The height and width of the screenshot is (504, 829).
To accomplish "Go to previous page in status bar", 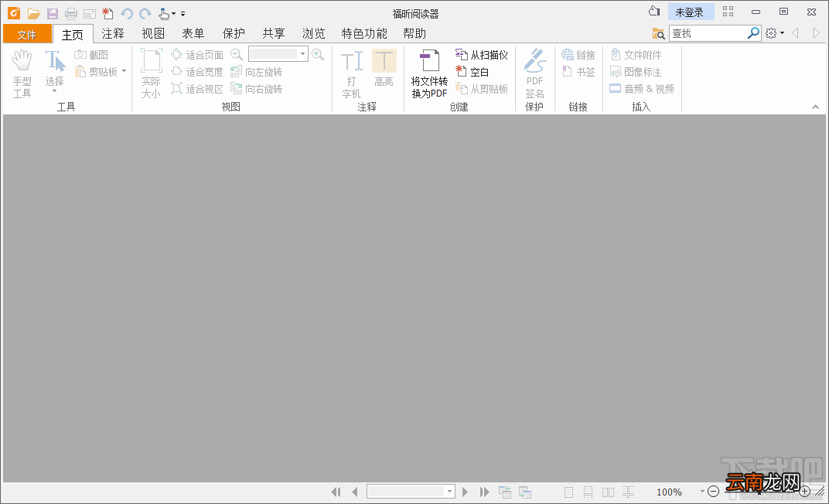I will [x=355, y=492].
